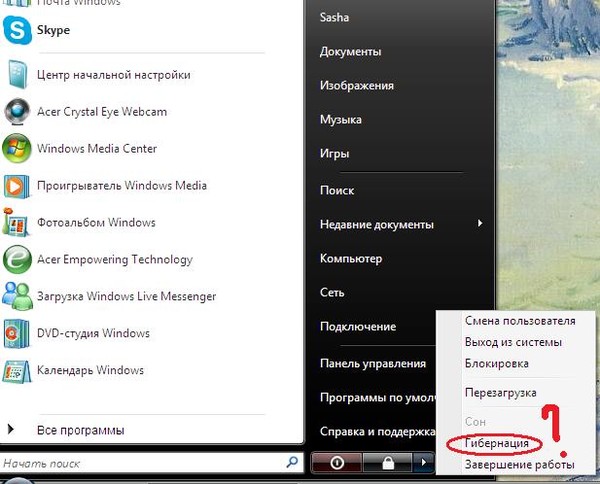Select Выход из системы
The height and width of the screenshot is (484, 600).
(x=513, y=342)
